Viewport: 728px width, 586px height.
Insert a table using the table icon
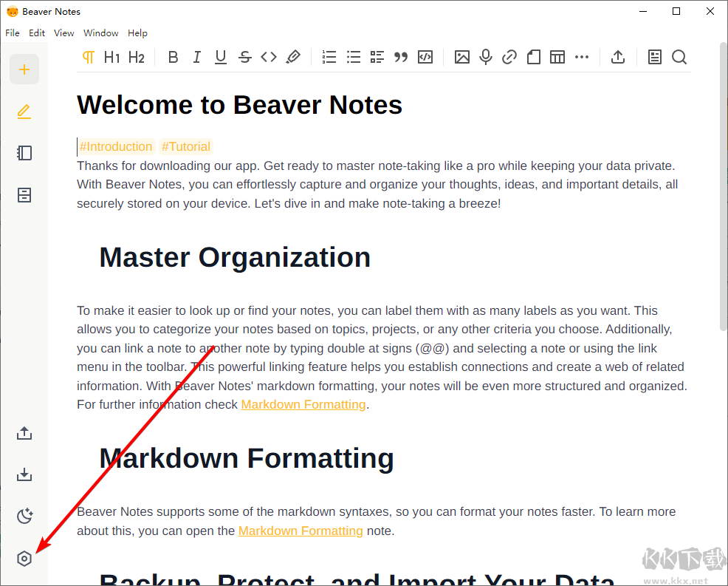coord(557,57)
